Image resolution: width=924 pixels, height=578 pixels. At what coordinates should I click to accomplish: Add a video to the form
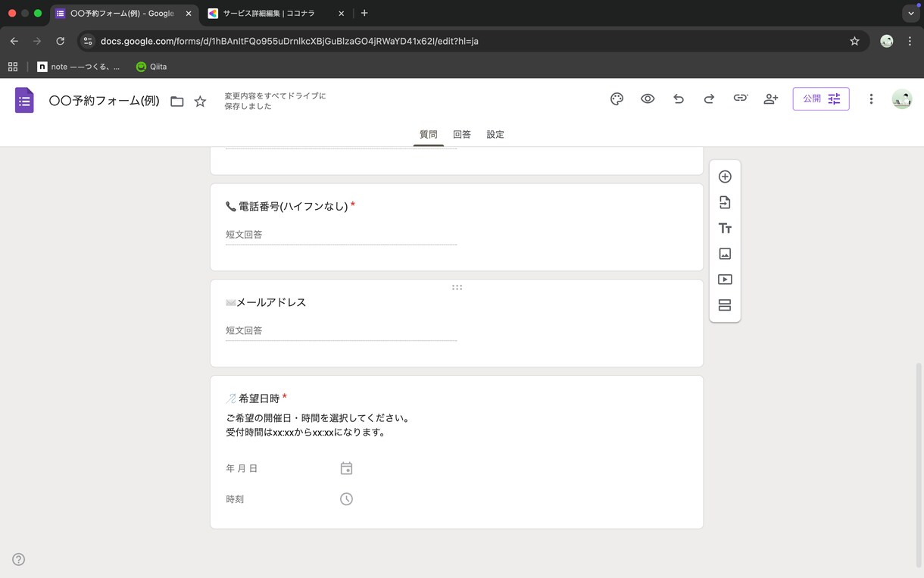[x=725, y=280]
